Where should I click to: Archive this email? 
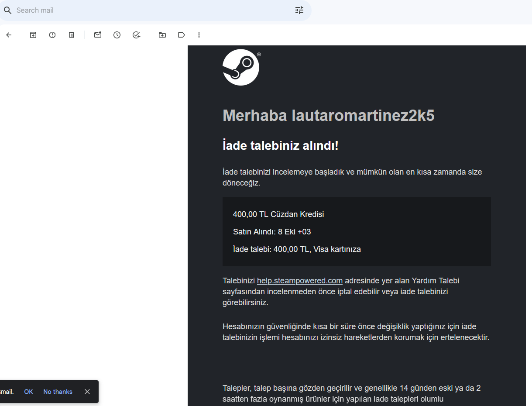[33, 35]
